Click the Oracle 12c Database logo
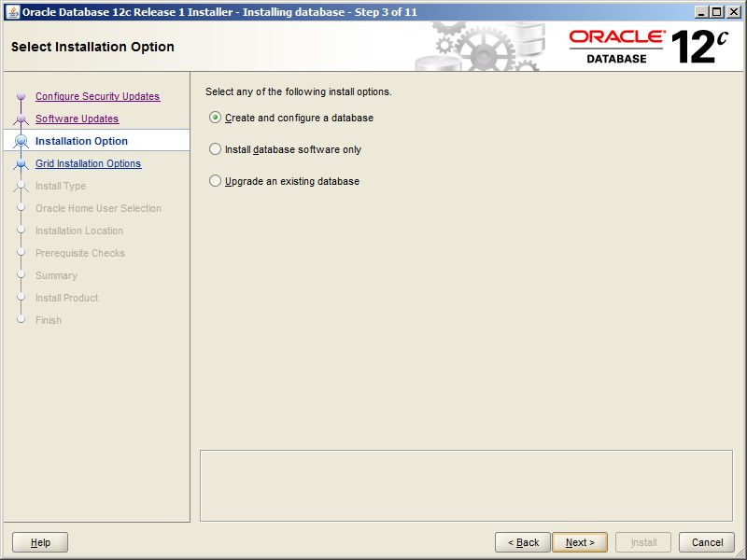 [648, 47]
